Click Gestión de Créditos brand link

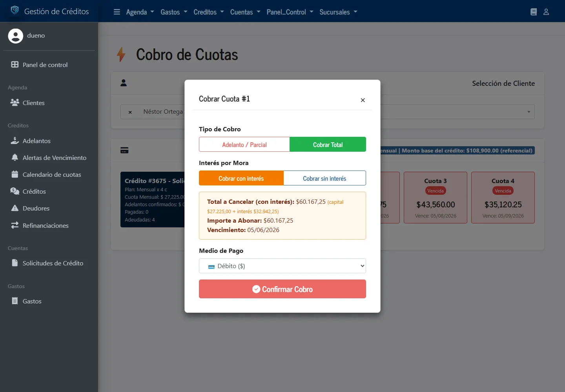56,11
